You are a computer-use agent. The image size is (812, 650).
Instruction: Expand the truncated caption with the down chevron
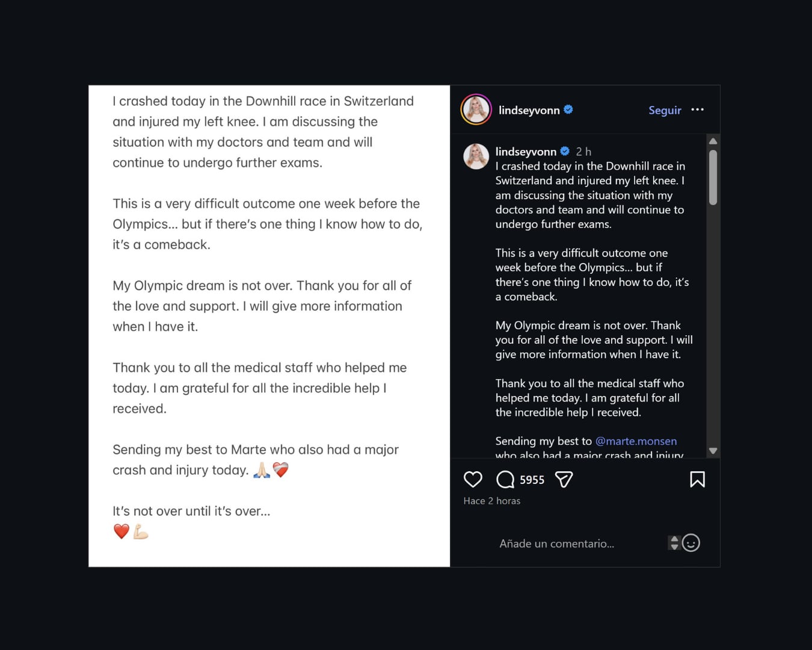tap(713, 450)
